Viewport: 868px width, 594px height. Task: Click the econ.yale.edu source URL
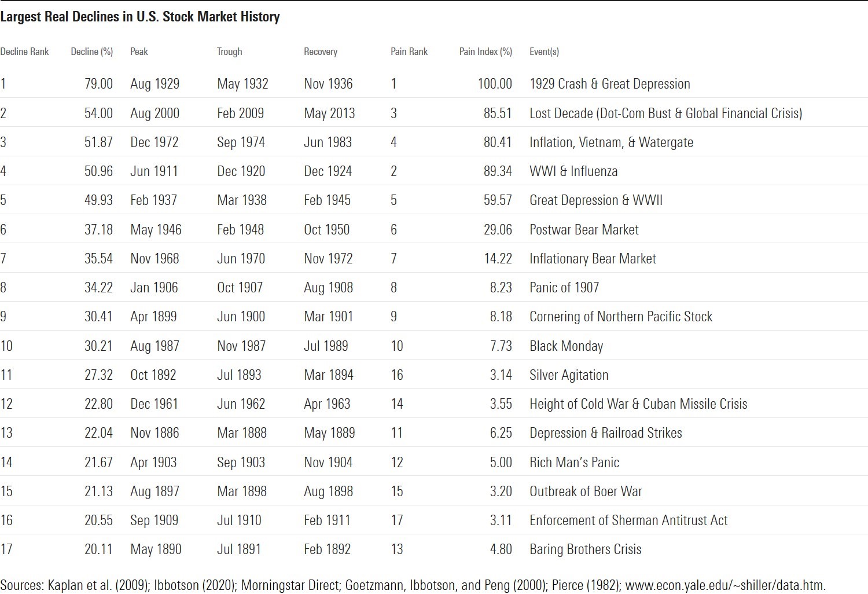(726, 585)
